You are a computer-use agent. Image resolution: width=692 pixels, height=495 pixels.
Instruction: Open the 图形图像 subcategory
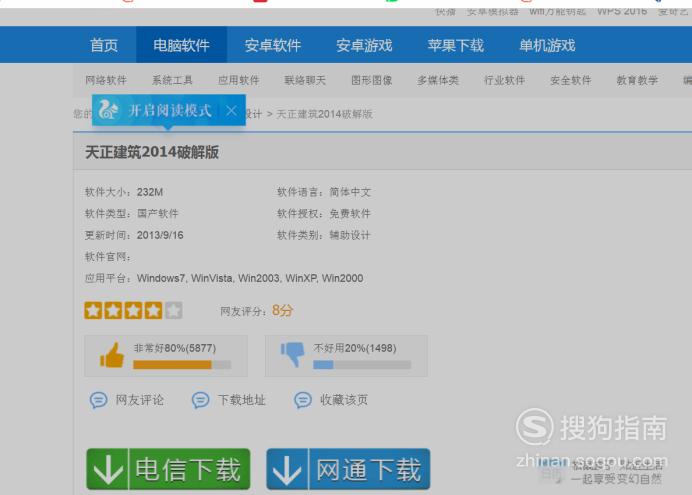point(372,80)
